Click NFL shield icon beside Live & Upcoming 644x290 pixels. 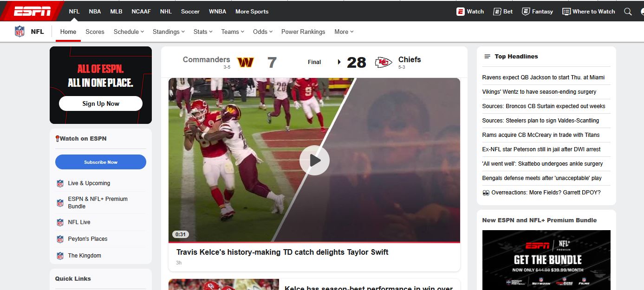click(x=60, y=183)
